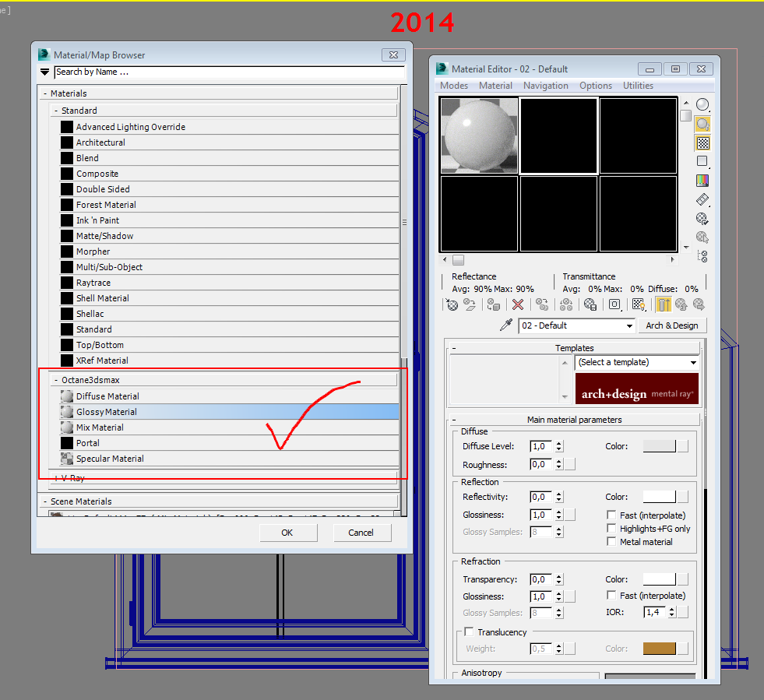Open the (Select a template) dropdown
The image size is (764, 700).
click(693, 362)
